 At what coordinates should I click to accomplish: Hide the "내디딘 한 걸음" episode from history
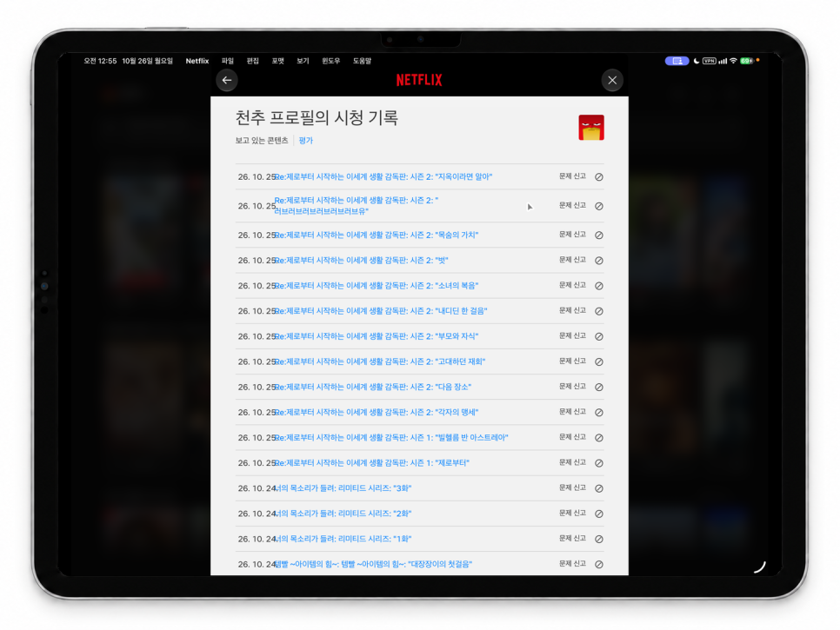pyautogui.click(x=599, y=311)
